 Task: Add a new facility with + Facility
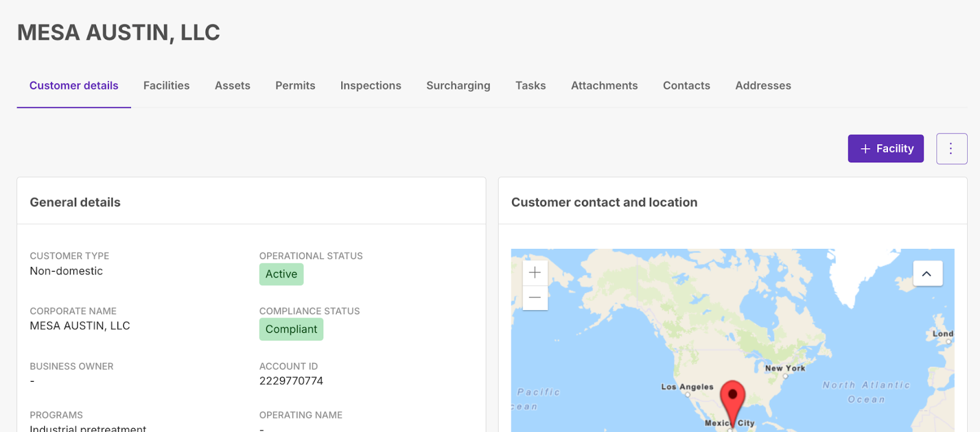click(886, 149)
